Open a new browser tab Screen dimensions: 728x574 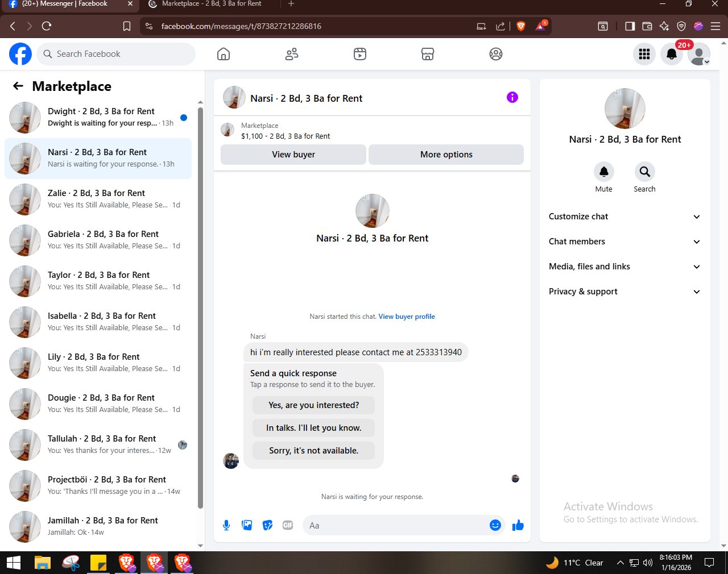(291, 5)
